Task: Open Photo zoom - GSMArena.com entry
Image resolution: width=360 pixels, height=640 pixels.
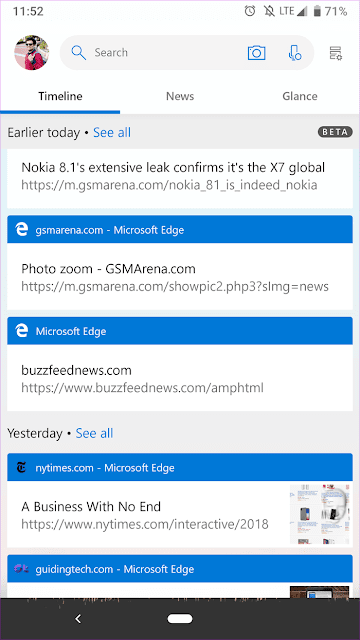Action: tap(108, 269)
